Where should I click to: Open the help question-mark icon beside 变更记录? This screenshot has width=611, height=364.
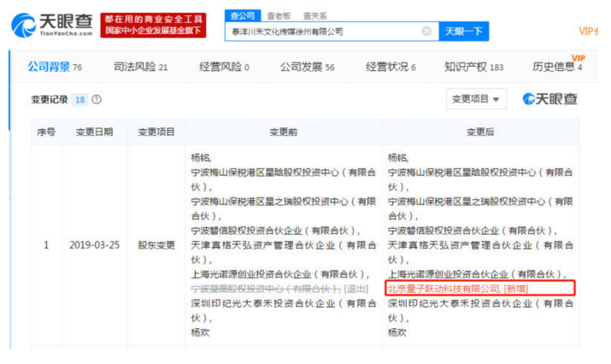click(97, 100)
